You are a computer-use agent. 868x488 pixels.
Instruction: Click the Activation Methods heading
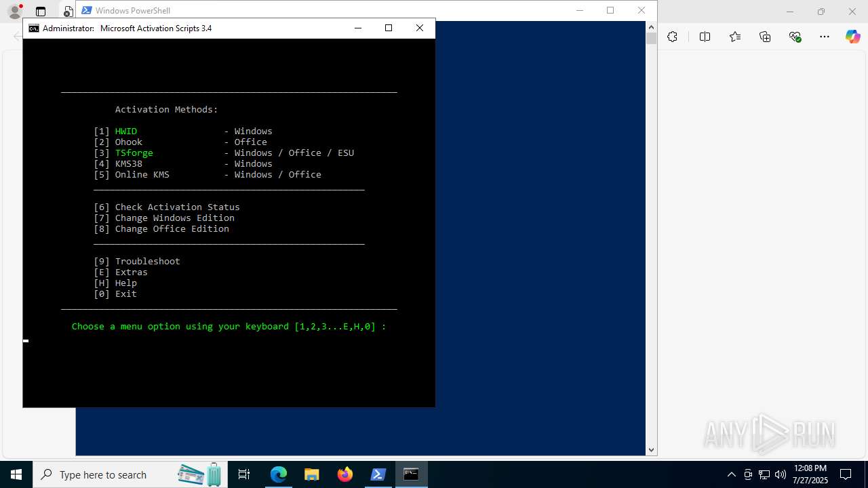167,109
